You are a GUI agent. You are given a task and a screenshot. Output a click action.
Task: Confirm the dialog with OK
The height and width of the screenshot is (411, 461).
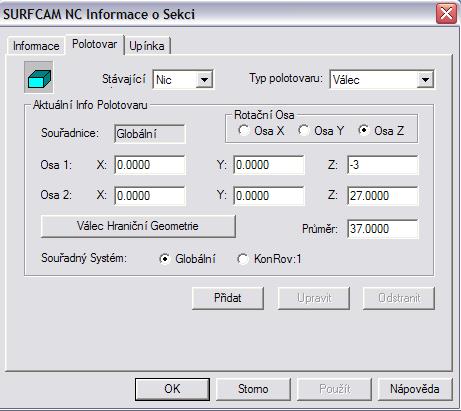(172, 389)
